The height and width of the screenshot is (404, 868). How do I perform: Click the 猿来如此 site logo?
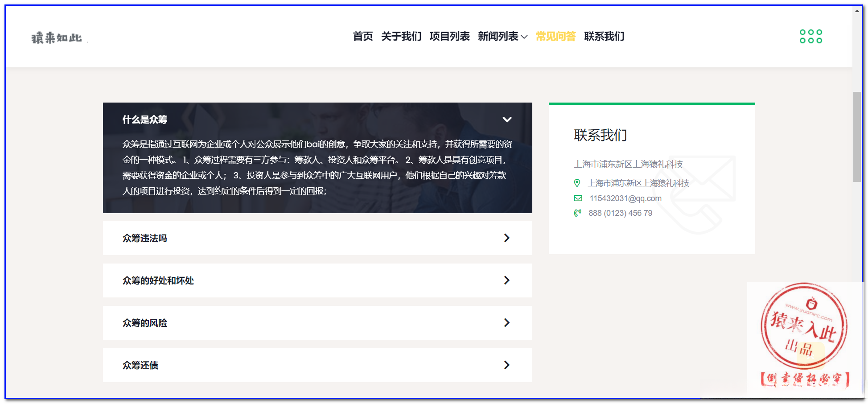tap(56, 37)
